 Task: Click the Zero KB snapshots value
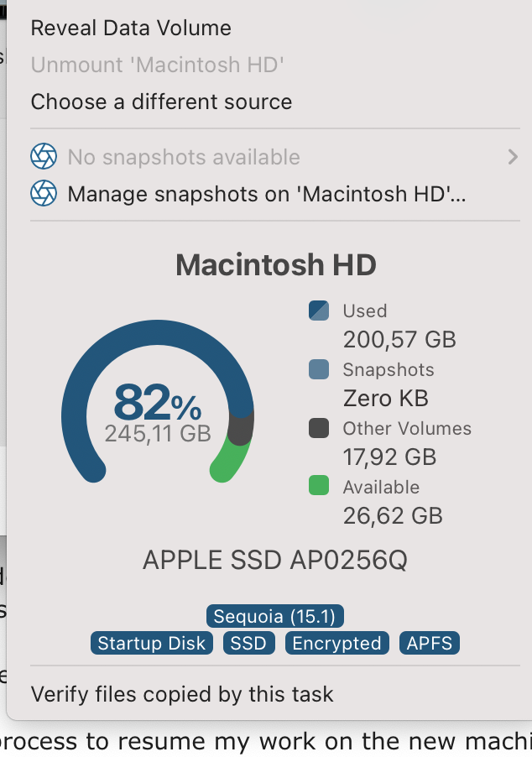(386, 399)
